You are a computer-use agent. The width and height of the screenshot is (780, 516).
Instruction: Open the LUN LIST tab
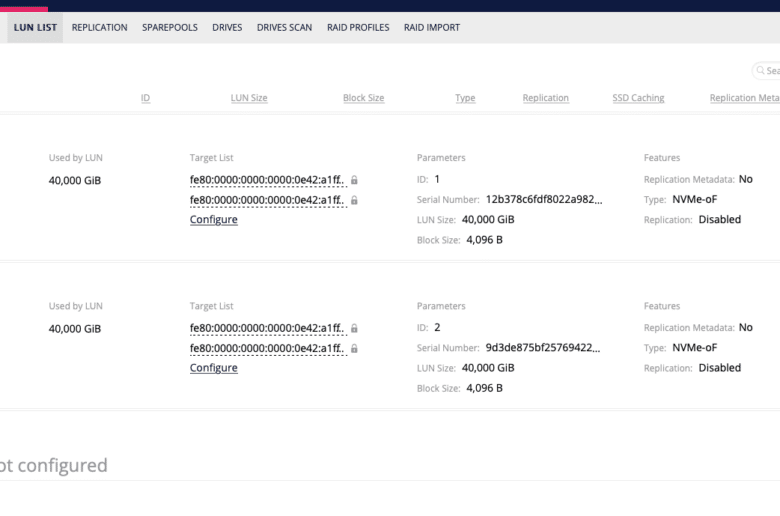35,27
